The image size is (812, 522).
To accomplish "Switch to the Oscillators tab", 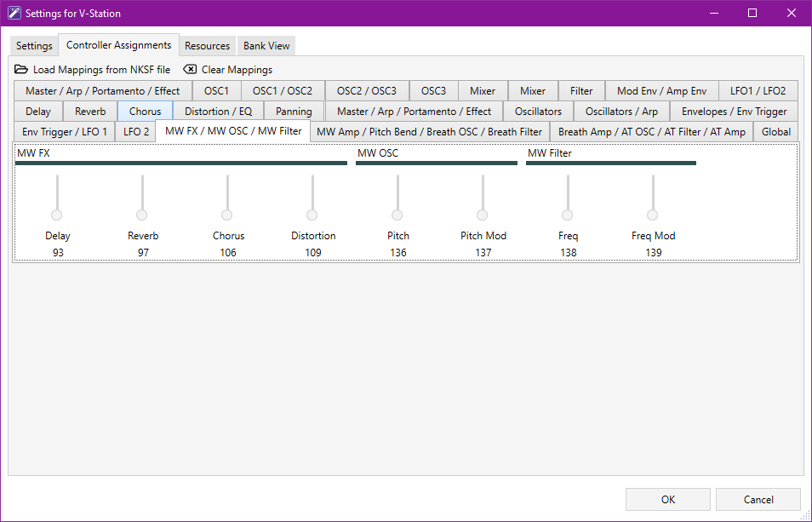I will coord(538,112).
